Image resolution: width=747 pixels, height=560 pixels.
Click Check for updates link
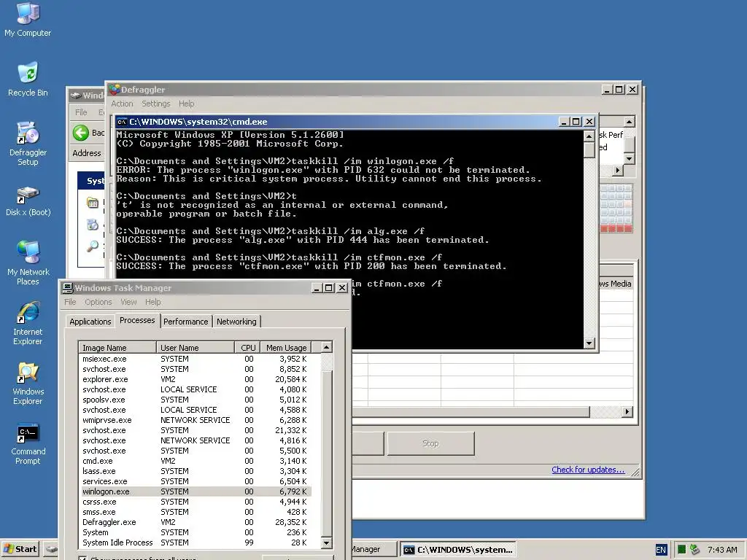(588, 470)
